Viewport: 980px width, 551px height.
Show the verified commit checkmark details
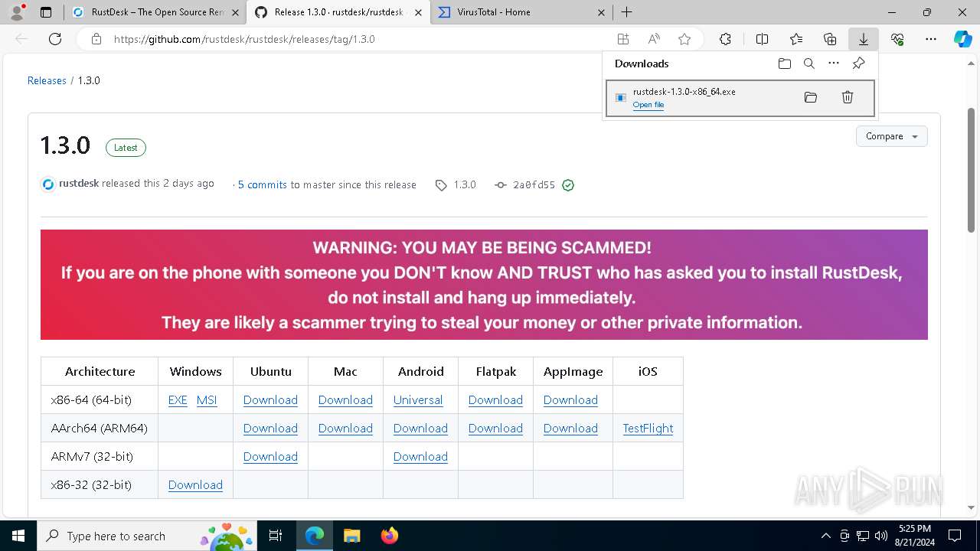coord(568,185)
